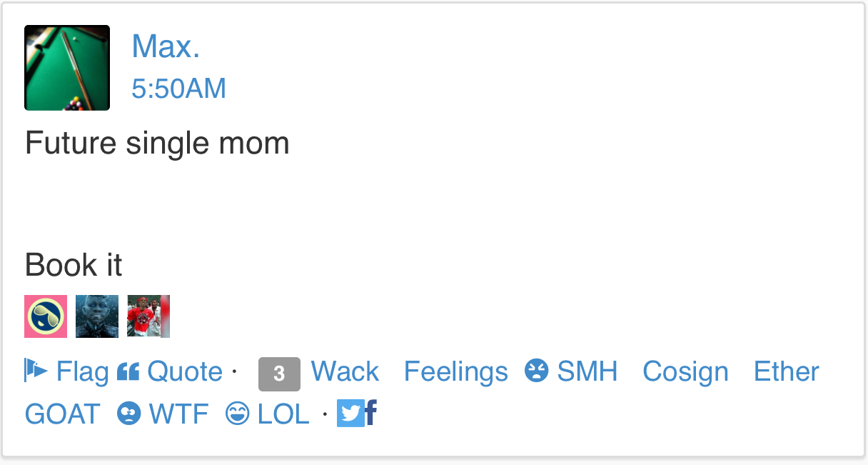
Task: Open the 5:50AM timestamp link
Action: tap(179, 89)
